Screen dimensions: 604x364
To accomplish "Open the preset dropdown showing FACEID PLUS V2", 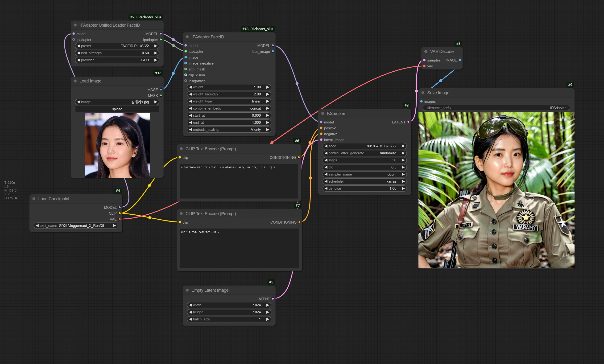I will (117, 46).
